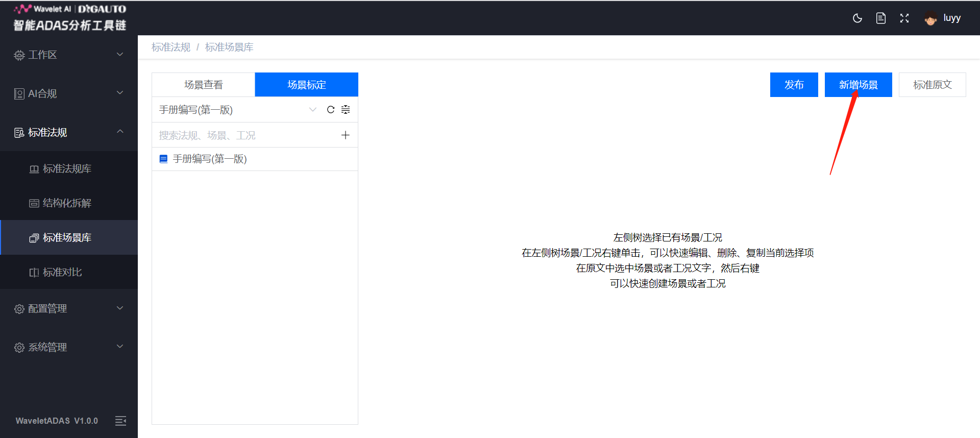Expand the 工作区 menu chevron
The height and width of the screenshot is (438, 980).
[x=120, y=54]
